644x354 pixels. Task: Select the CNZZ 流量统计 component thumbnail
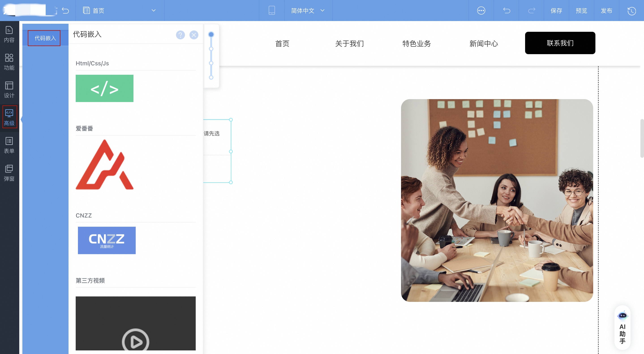(107, 240)
